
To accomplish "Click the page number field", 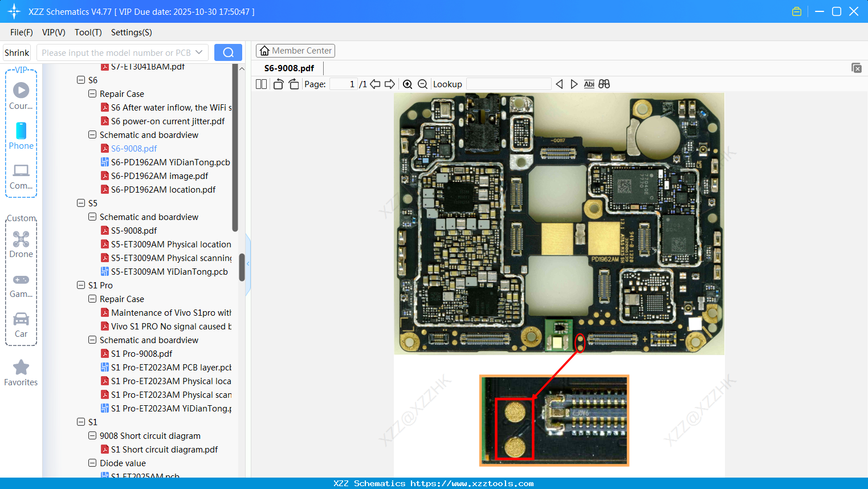I will point(344,84).
